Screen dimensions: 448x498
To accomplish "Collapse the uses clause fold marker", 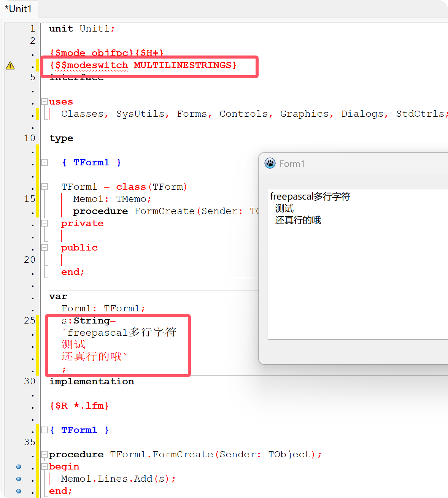I will (44, 102).
